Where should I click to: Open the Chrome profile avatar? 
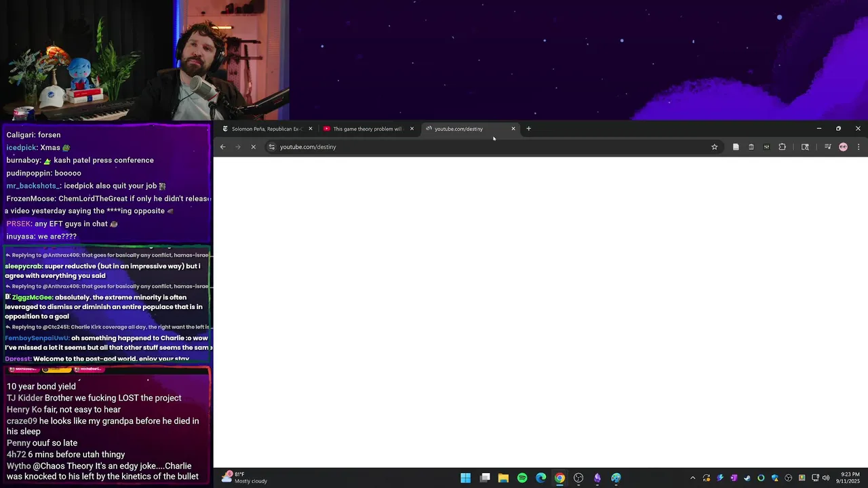coord(843,147)
